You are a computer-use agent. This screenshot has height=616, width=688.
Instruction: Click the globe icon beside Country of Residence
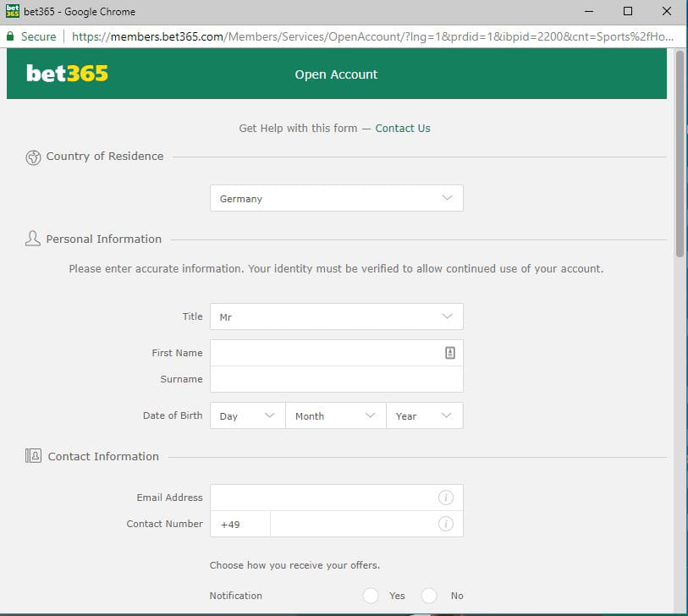(33, 157)
